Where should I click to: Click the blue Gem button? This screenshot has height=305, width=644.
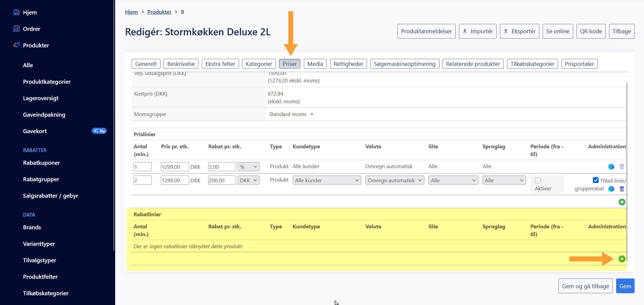(x=625, y=286)
